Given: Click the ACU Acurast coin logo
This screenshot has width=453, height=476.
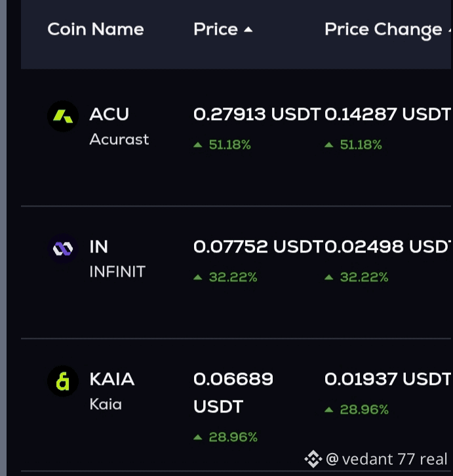Looking at the screenshot, I should (x=63, y=116).
